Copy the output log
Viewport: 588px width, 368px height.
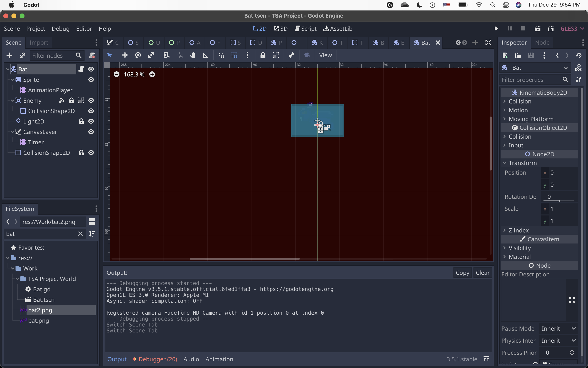462,273
